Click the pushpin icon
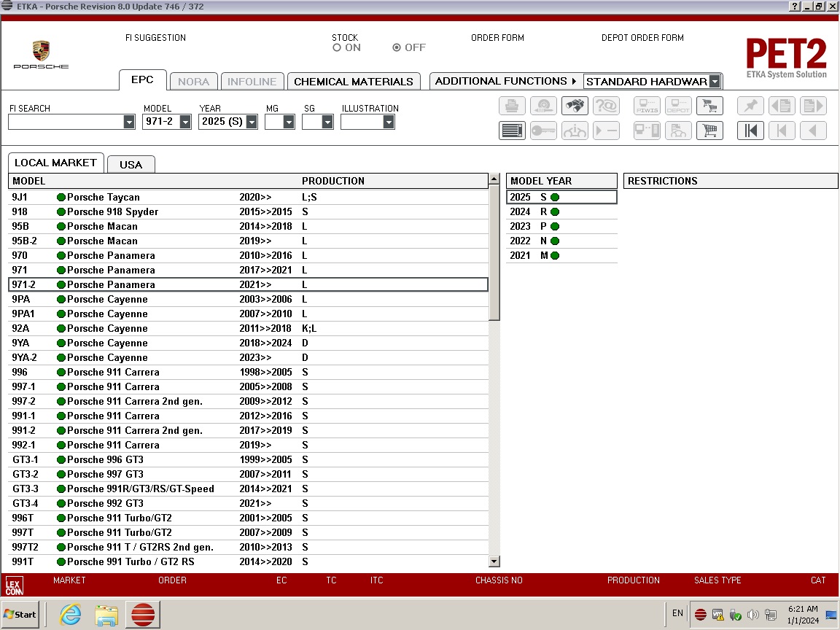 [750, 106]
